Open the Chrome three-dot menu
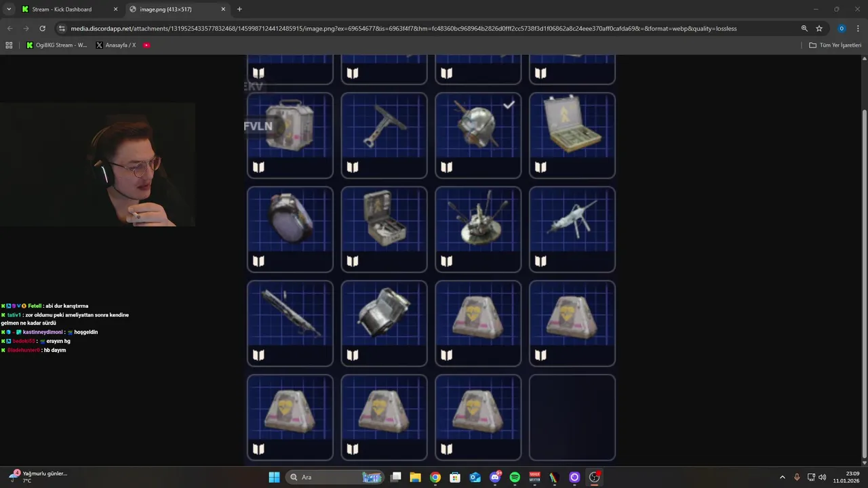This screenshot has height=488, width=868. point(859,28)
